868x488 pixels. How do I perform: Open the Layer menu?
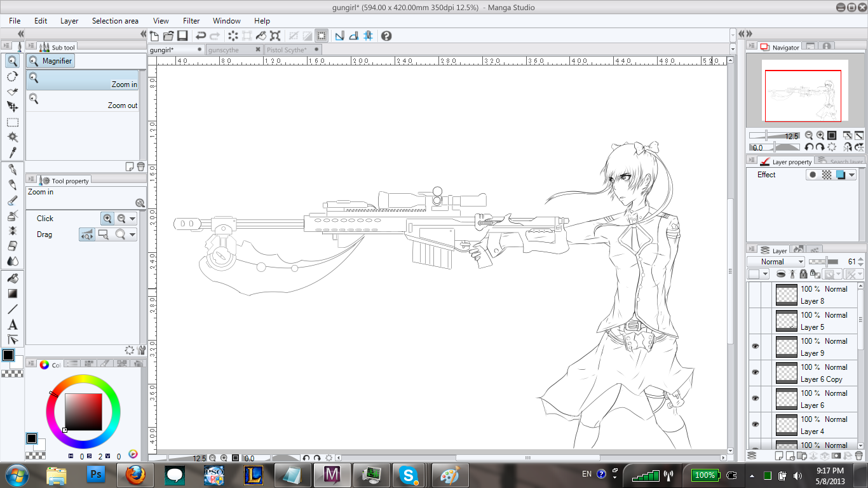point(69,21)
